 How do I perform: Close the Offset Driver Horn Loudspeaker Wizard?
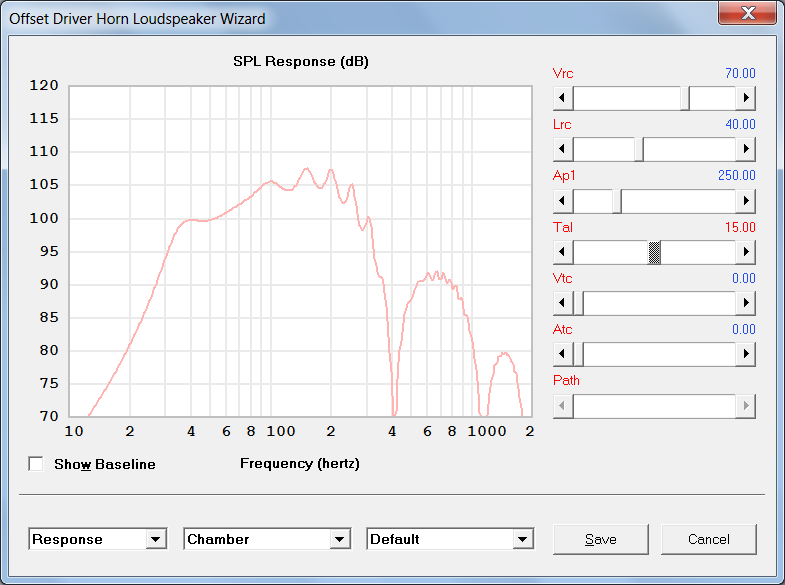coord(747,13)
